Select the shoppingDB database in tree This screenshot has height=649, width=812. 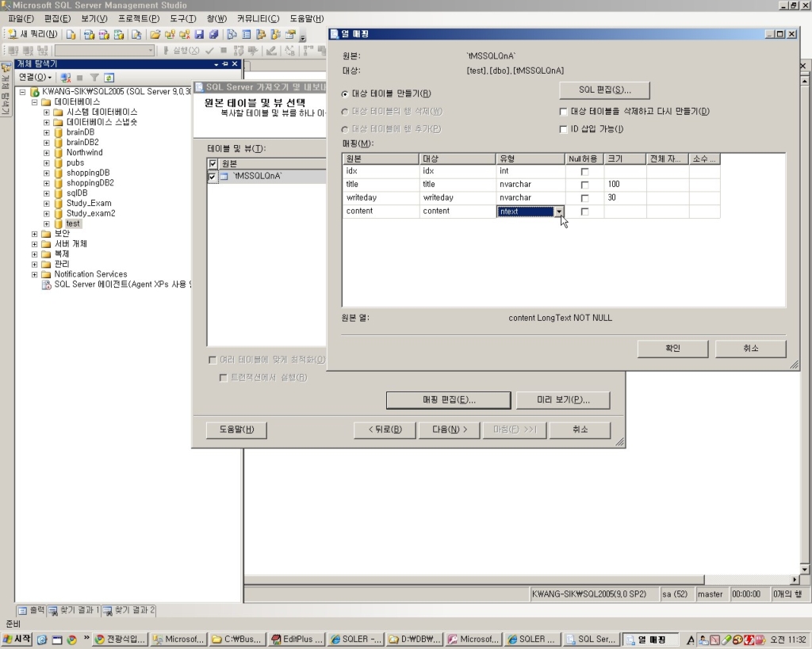(x=88, y=173)
